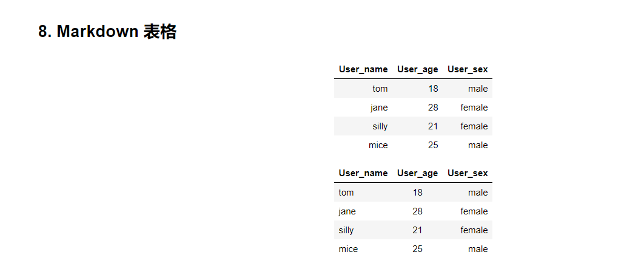Screen dimensions: 644x263
Task: Select 'silly' cell in the bottom table
Action: [x=346, y=230]
